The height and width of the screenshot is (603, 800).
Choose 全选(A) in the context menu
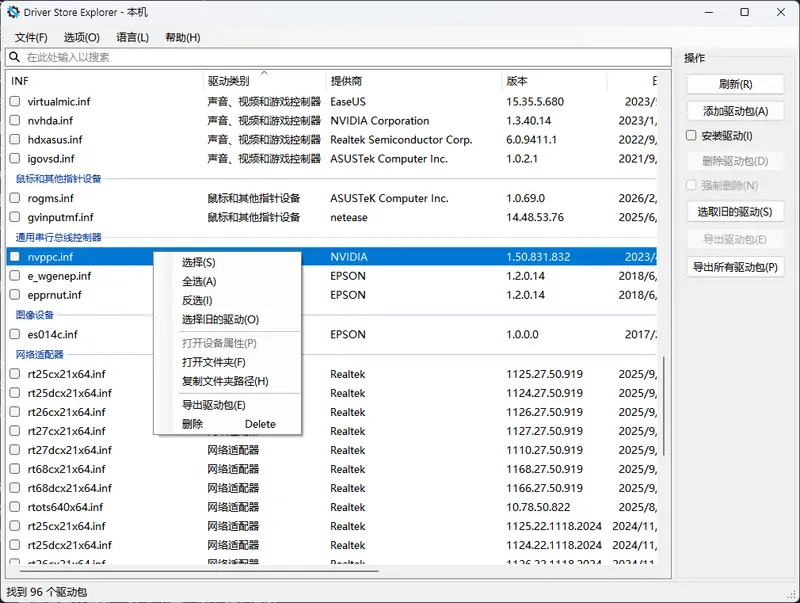point(228,282)
